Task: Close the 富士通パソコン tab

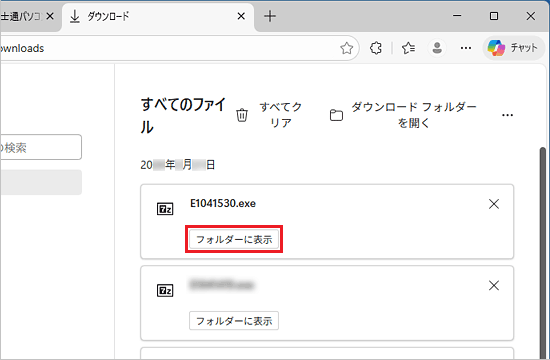Action: coord(50,16)
